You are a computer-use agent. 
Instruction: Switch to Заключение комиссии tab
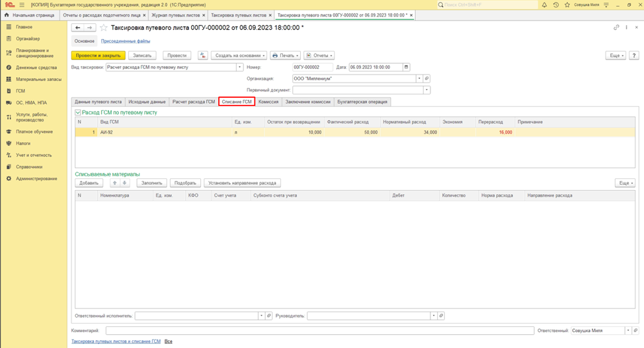click(x=308, y=102)
